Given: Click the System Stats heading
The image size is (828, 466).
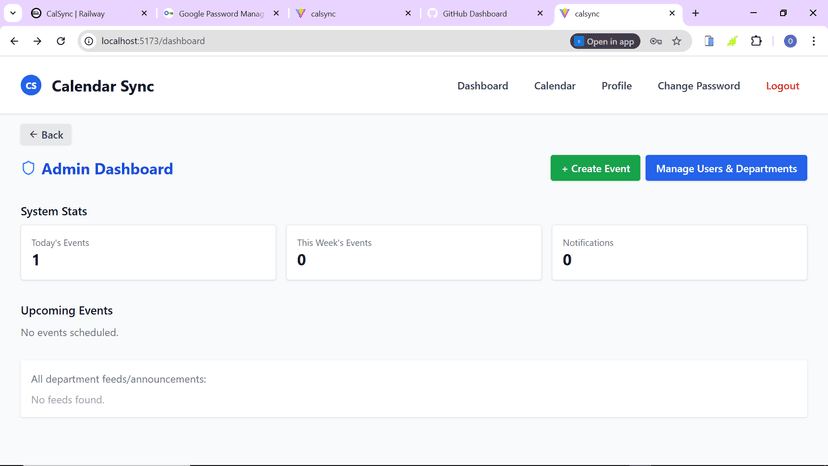Looking at the screenshot, I should pos(54,211).
